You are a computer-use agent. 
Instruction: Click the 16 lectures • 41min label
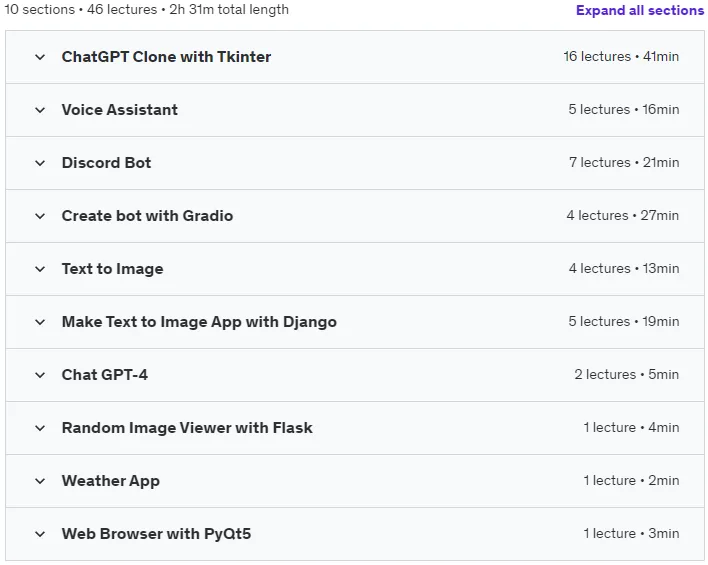click(621, 56)
